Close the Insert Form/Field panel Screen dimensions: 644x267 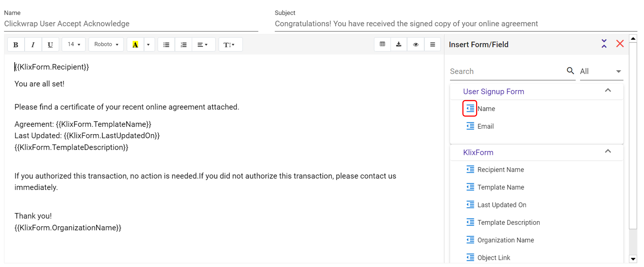click(620, 44)
